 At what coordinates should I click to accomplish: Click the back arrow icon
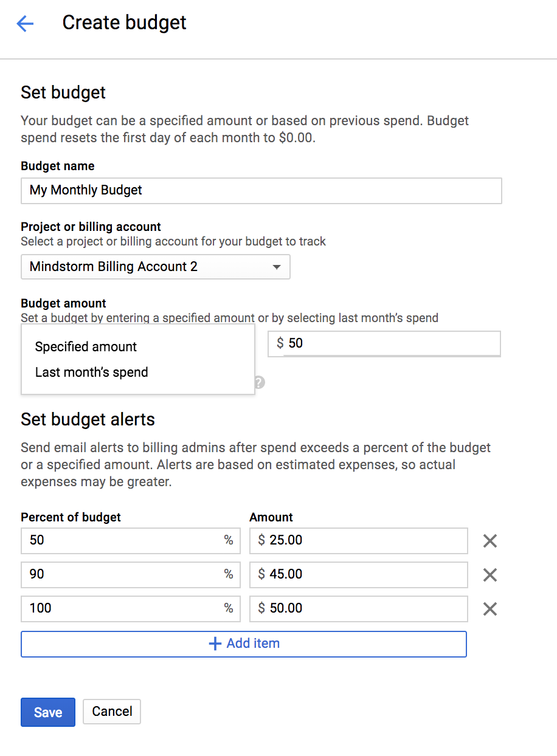pos(25,24)
